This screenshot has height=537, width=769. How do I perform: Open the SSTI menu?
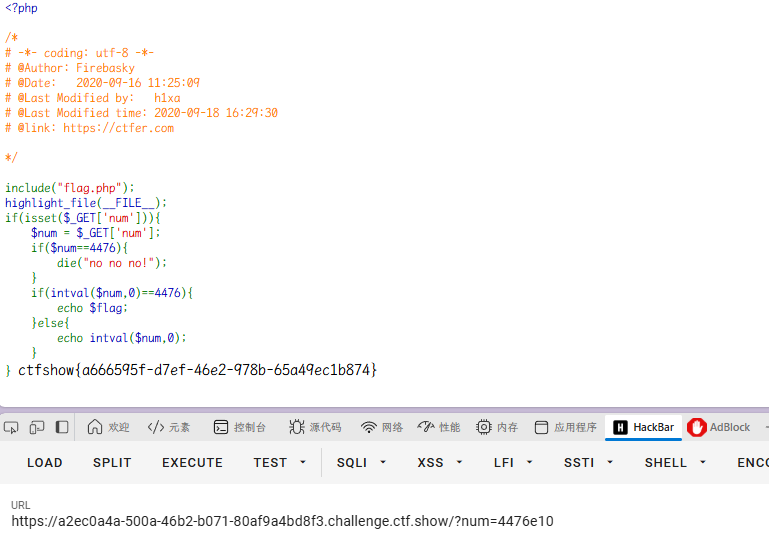[579, 462]
